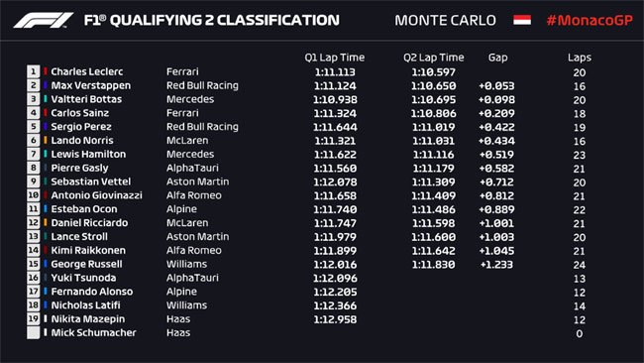Screen dimensions: 644x363
Task: Select the Q1 Lap Time column header
Action: pos(334,58)
